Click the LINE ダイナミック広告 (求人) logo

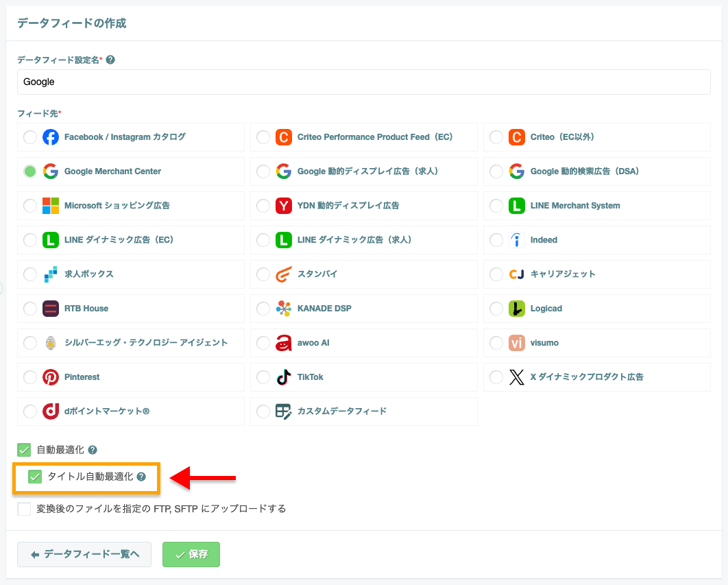click(284, 240)
